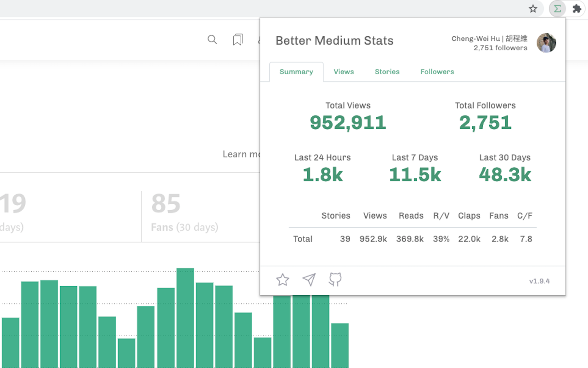Screen dimensions: 588x368
Task: Click the 39% read ratio cell
Action: tap(441, 239)
